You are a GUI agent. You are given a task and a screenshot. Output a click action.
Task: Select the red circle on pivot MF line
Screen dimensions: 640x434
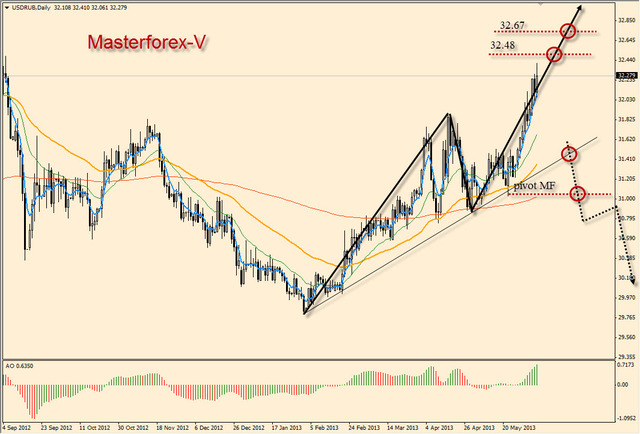click(x=577, y=193)
